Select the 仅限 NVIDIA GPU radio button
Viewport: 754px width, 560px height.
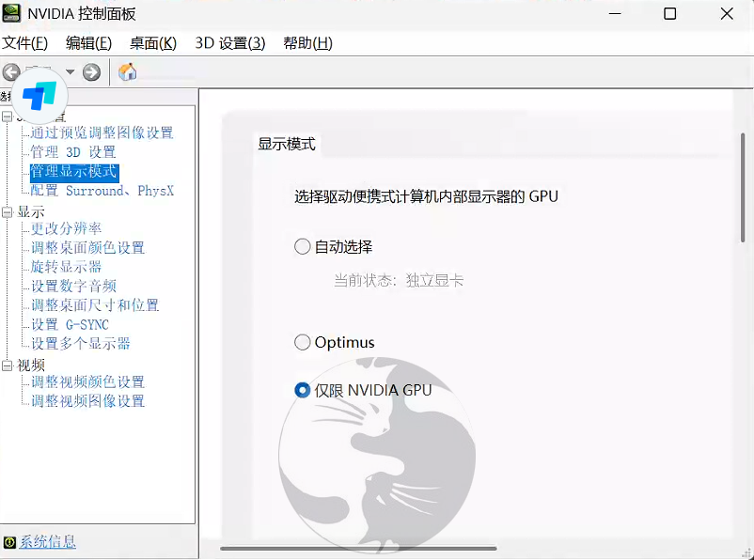[x=302, y=390]
